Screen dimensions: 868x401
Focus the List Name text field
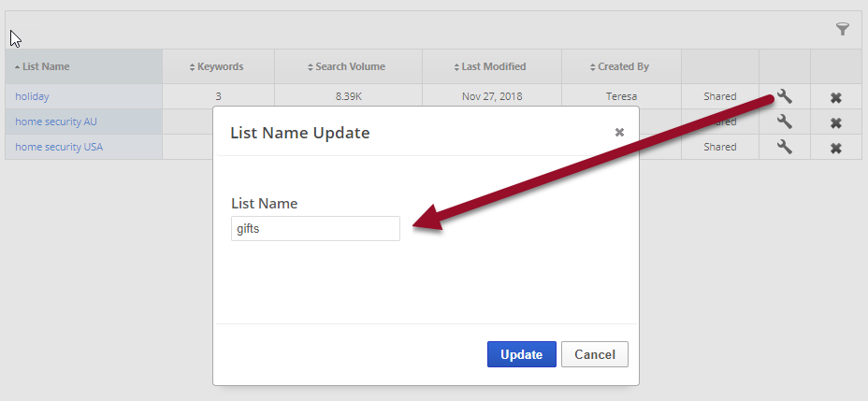[315, 229]
